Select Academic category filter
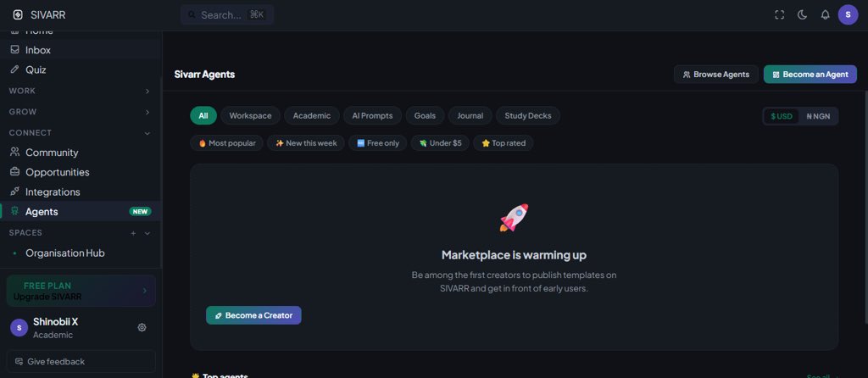This screenshot has width=868, height=378. click(312, 115)
